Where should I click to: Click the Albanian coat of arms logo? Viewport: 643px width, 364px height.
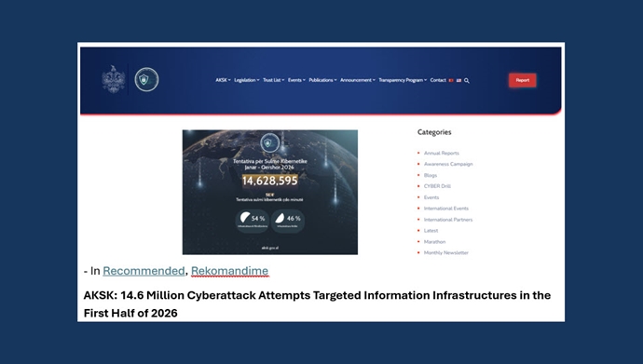[114, 79]
